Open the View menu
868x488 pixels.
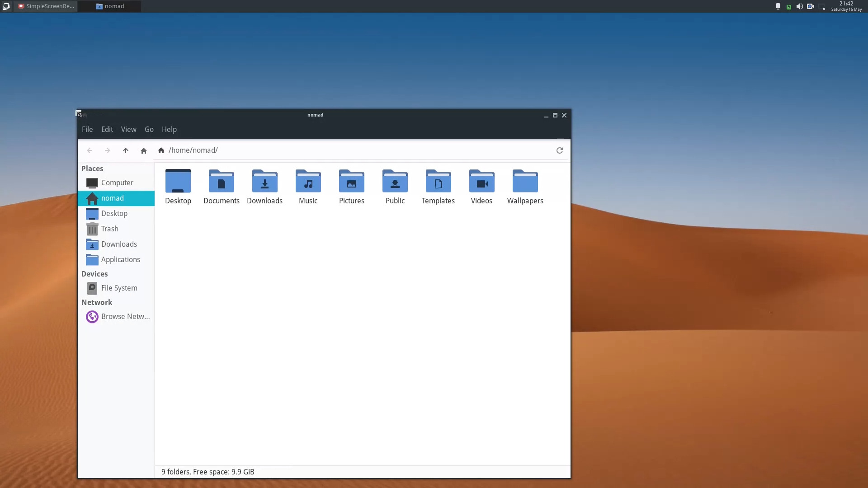pyautogui.click(x=128, y=129)
